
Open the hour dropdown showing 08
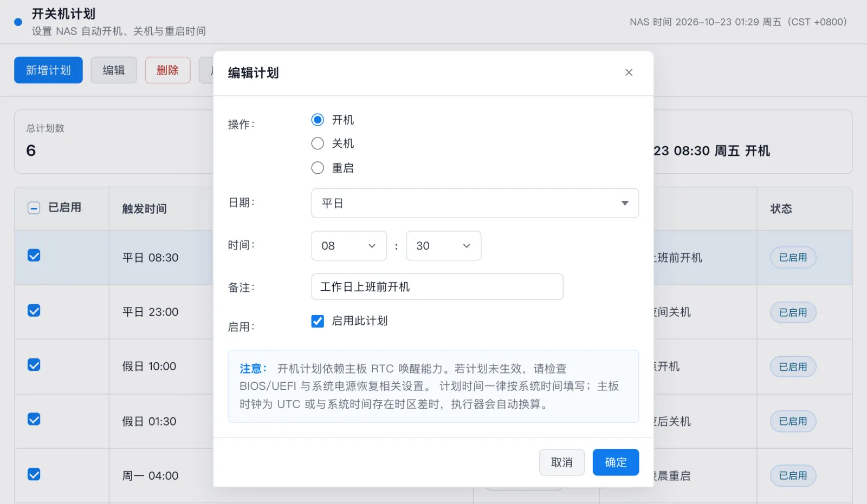click(349, 246)
